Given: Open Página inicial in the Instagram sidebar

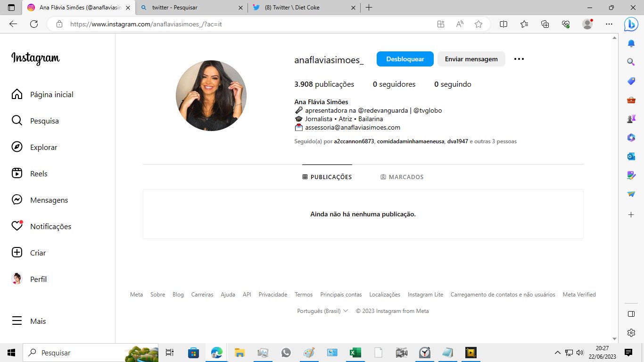Looking at the screenshot, I should (42, 94).
